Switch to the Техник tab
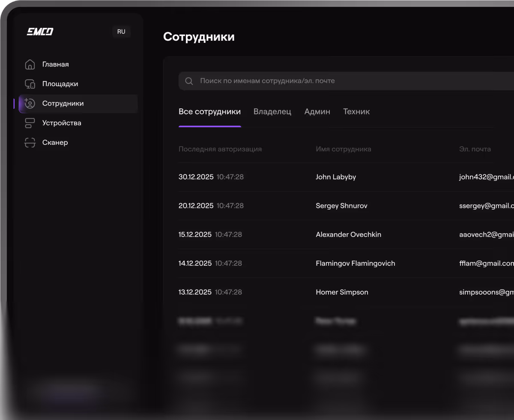 pyautogui.click(x=356, y=112)
